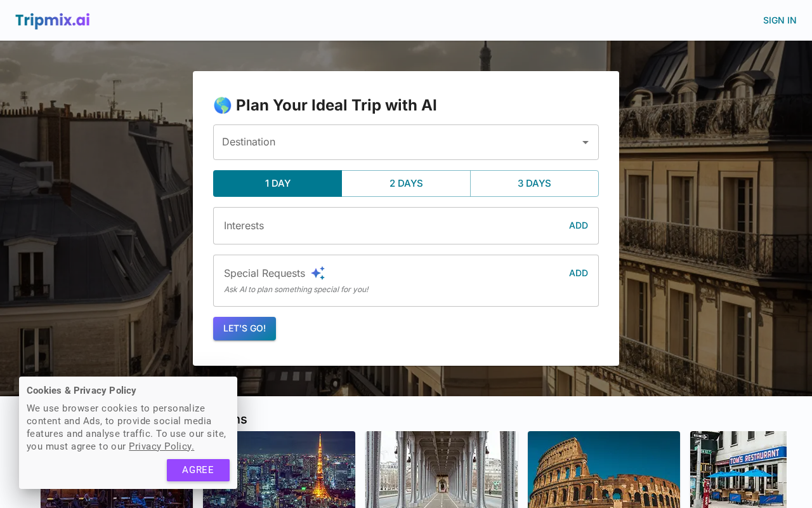The width and height of the screenshot is (812, 508).
Task: Agree to the cookies policy
Action: pyautogui.click(x=198, y=470)
